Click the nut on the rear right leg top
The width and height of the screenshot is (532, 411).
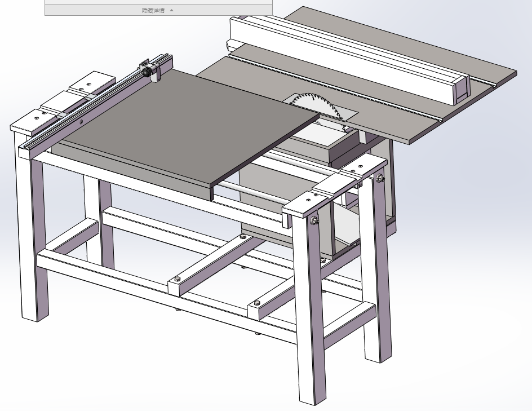pos(380,179)
